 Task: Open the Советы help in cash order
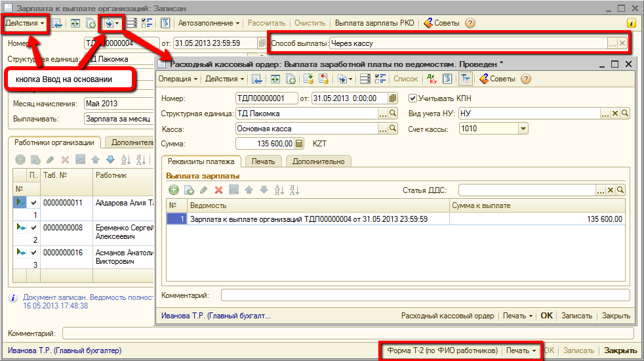tap(497, 79)
